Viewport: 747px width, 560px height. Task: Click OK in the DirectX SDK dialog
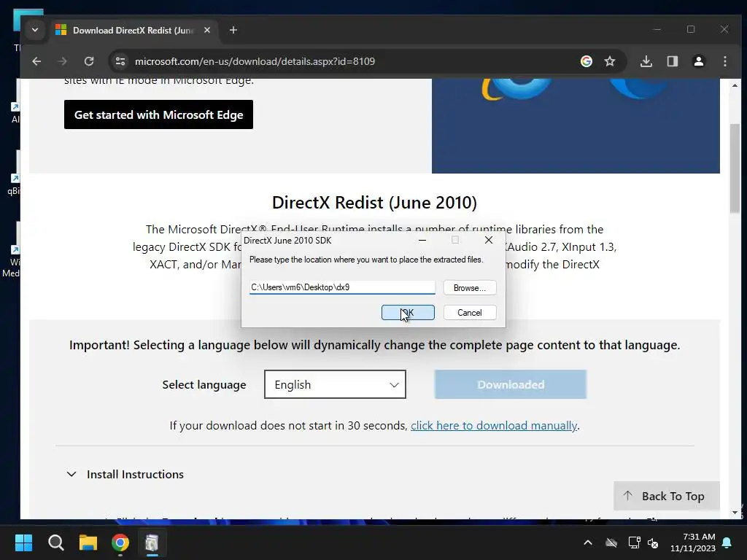tap(408, 313)
